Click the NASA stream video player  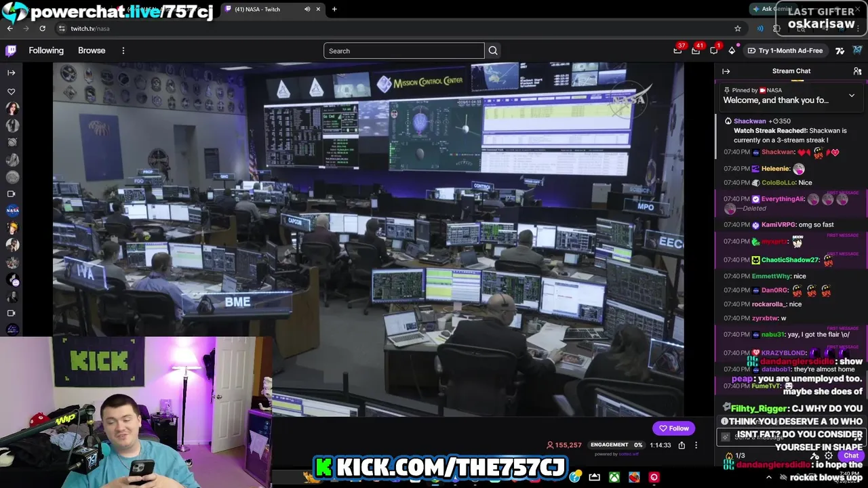[368, 239]
